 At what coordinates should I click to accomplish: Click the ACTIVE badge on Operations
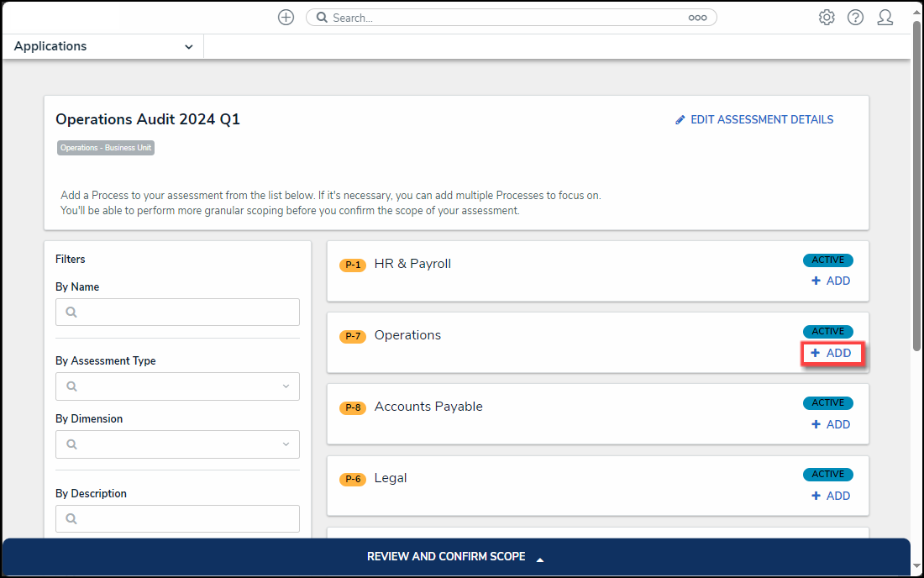click(x=828, y=331)
